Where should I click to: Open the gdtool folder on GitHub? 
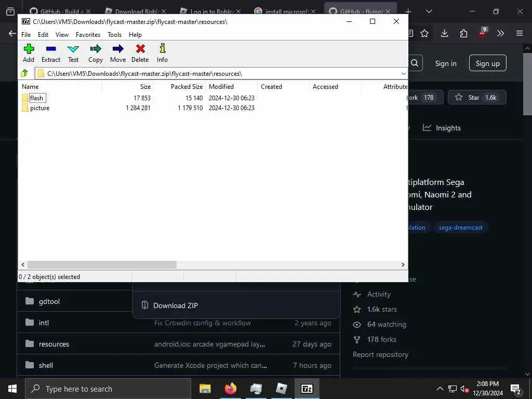point(49,301)
